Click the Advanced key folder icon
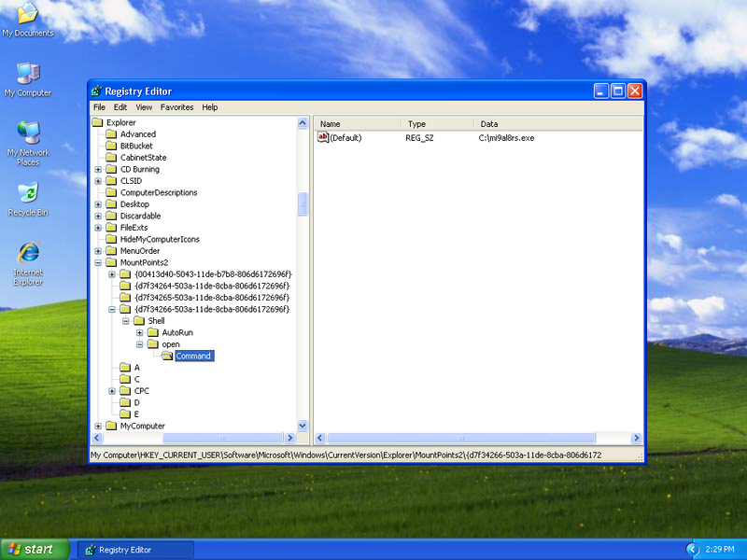Image resolution: width=747 pixels, height=560 pixels. tap(111, 134)
